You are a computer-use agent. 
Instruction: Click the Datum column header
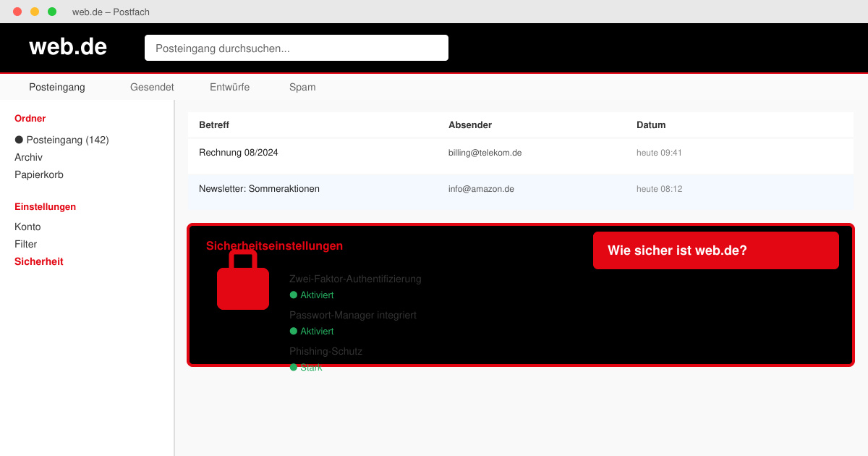click(x=651, y=124)
